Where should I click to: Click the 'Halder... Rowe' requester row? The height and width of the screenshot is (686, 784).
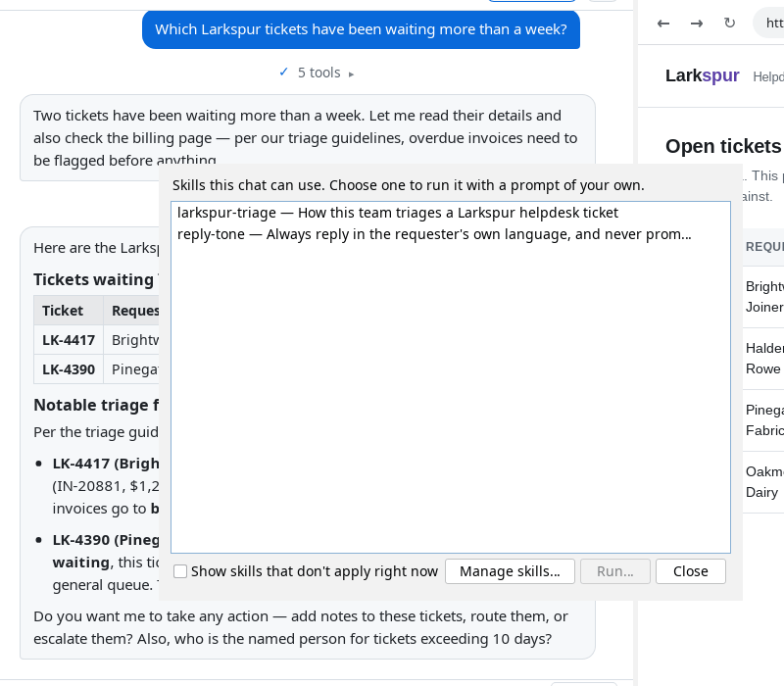coord(763,359)
